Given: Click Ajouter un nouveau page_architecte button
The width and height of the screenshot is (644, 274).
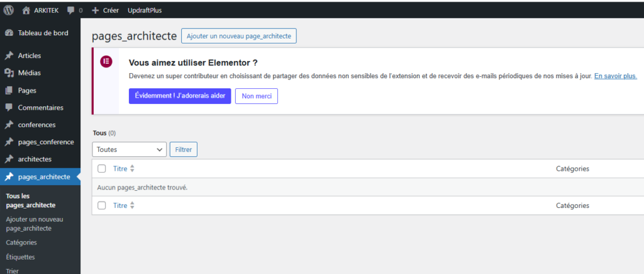Looking at the screenshot, I should (x=238, y=37).
